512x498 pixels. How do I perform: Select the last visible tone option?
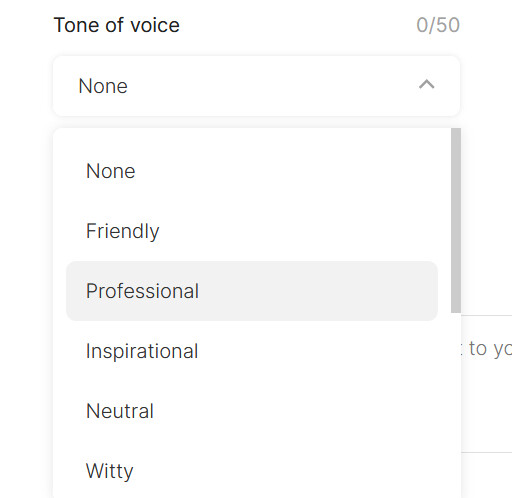tap(252, 471)
